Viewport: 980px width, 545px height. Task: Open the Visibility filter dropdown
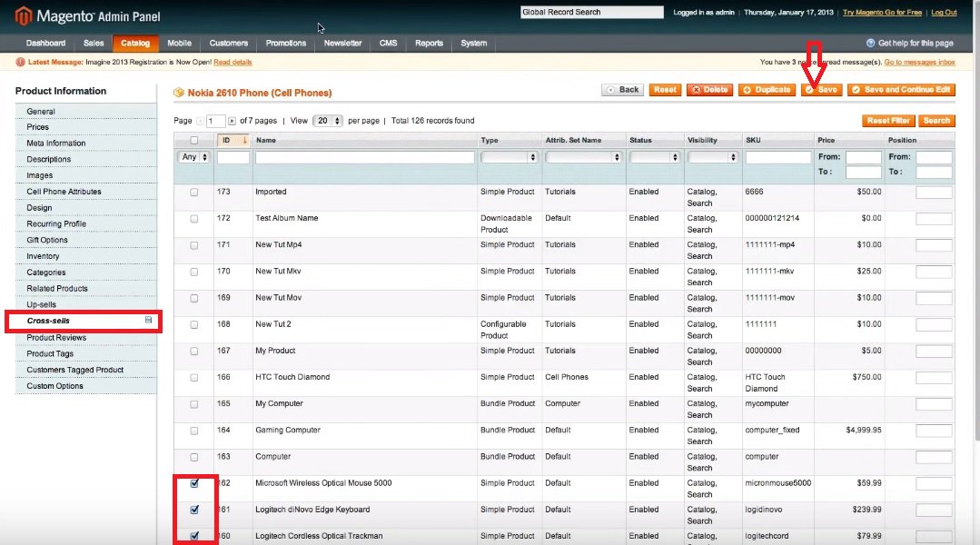coord(712,157)
